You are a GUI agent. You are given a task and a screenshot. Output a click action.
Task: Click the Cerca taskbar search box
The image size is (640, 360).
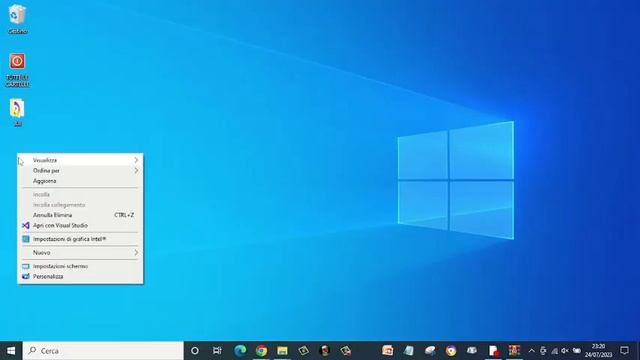pos(103,351)
